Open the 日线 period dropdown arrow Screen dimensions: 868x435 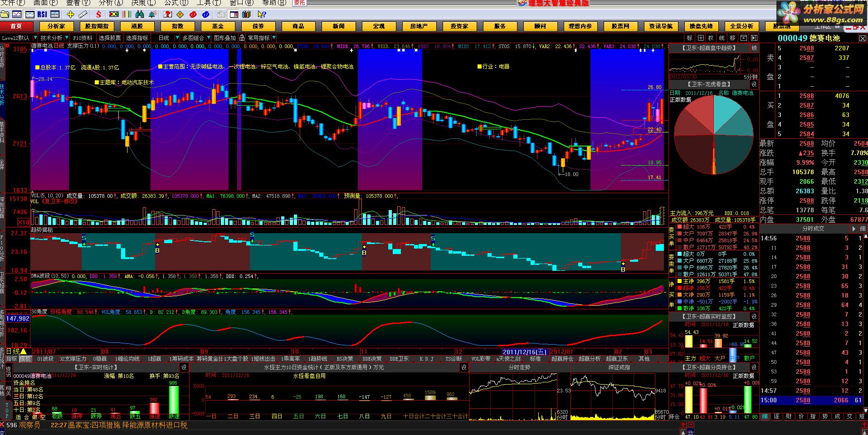[177, 38]
